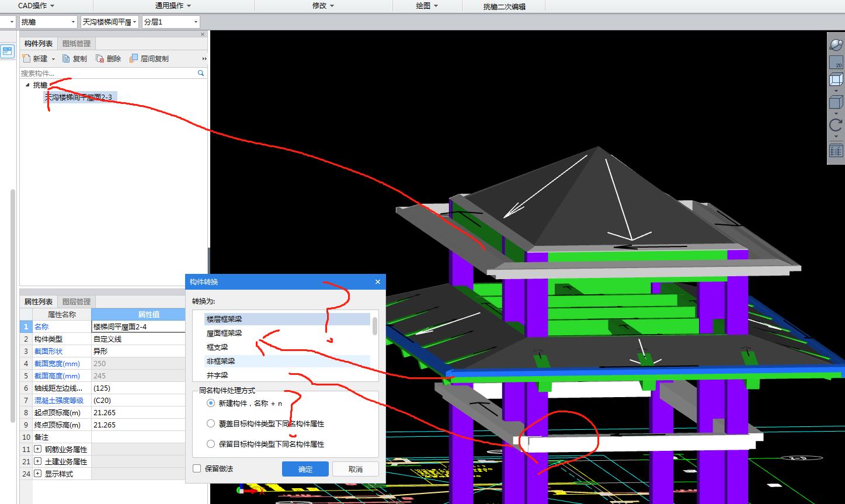Open dropdown under solid cube icon
845x504 pixels.
pos(836,113)
